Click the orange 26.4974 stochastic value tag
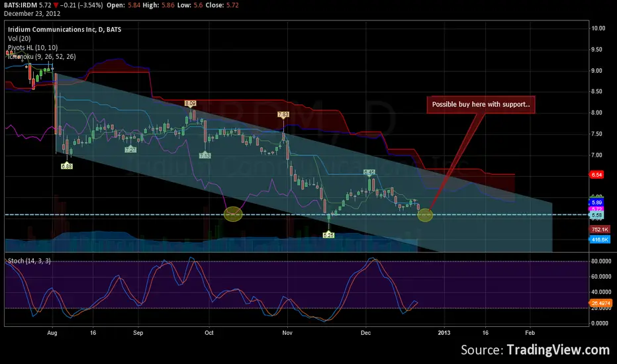This screenshot has width=617, height=364. pyautogui.click(x=600, y=303)
